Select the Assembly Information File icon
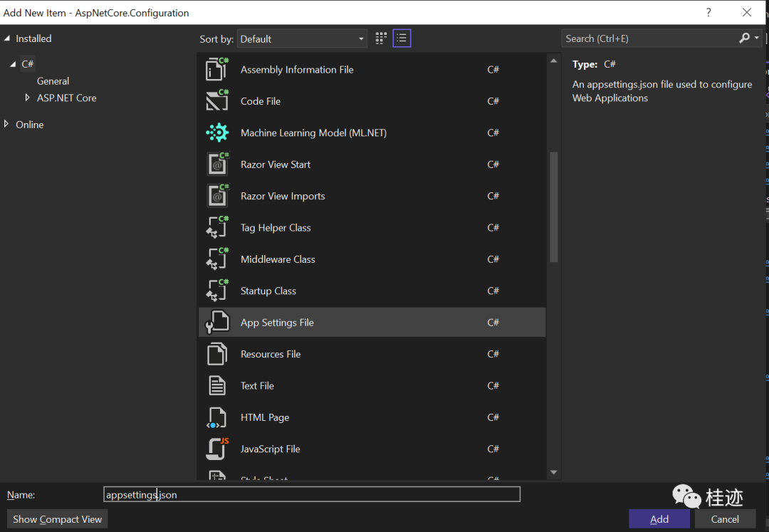The image size is (769, 532). coord(217,69)
